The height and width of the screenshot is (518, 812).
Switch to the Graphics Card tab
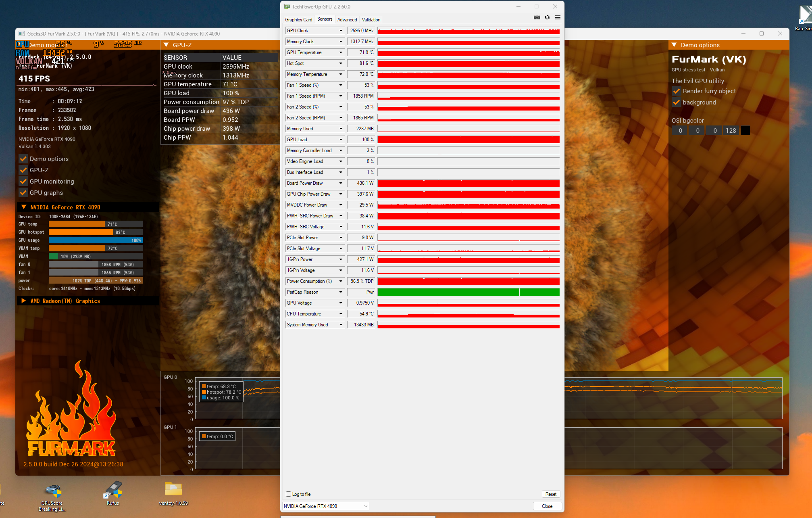pos(298,19)
